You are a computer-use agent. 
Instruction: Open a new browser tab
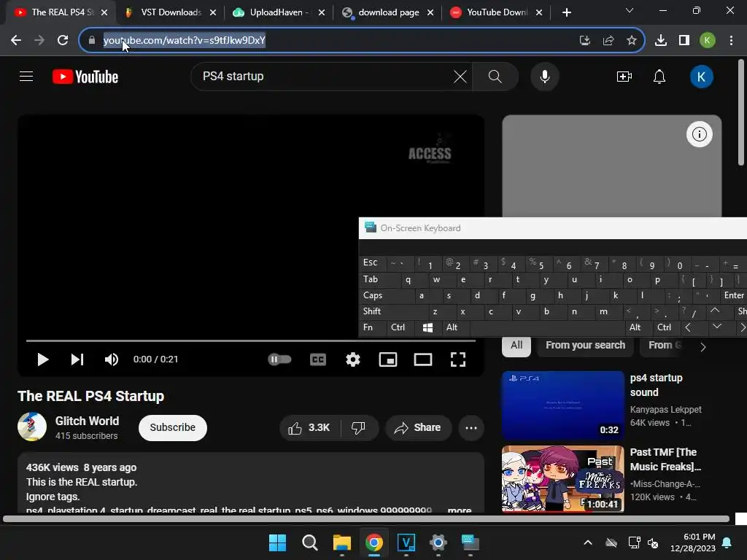(x=566, y=13)
